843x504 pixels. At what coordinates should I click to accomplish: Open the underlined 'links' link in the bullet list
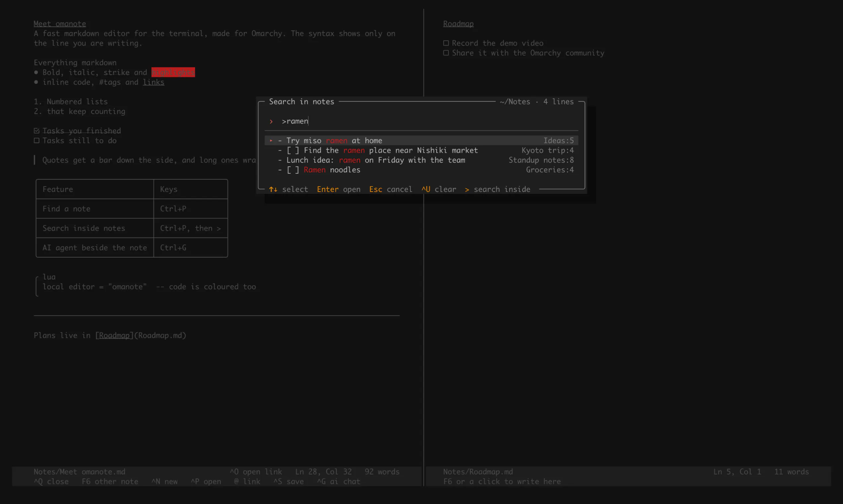click(x=153, y=82)
